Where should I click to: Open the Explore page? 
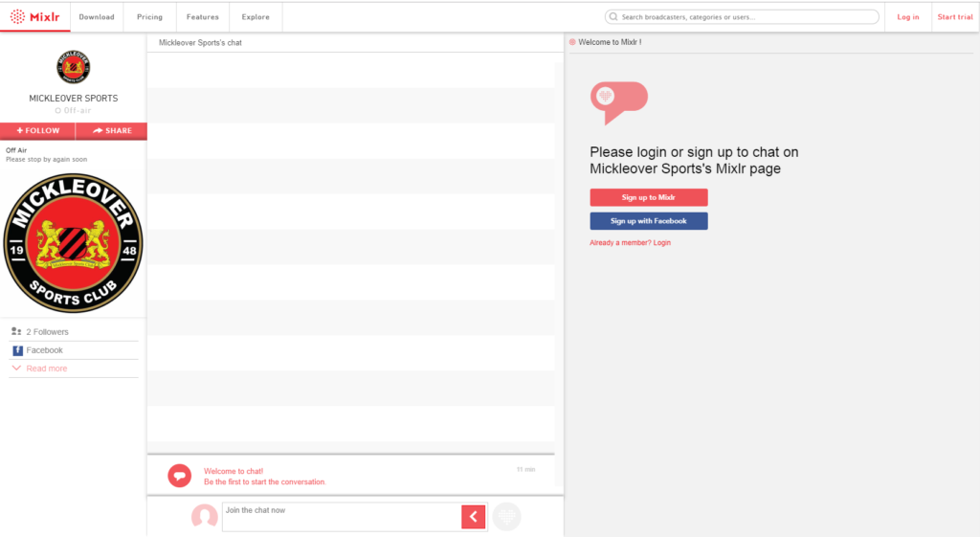tap(256, 17)
